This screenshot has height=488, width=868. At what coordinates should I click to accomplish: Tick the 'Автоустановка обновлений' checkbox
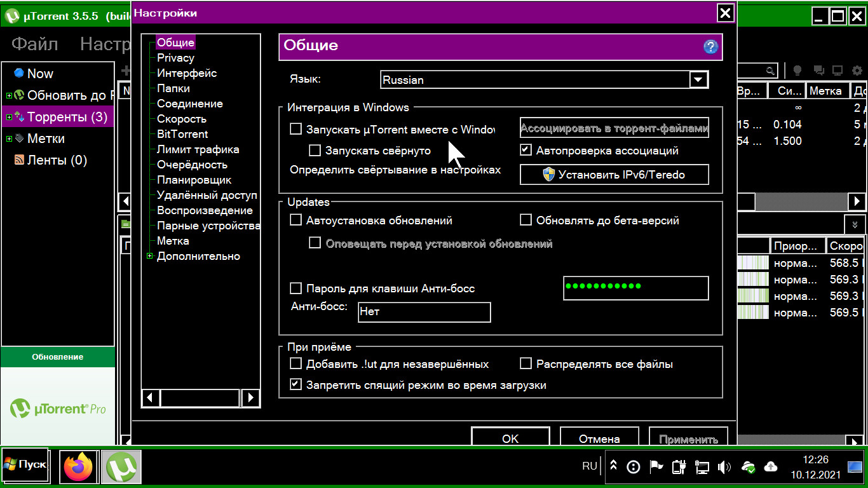[x=296, y=220]
